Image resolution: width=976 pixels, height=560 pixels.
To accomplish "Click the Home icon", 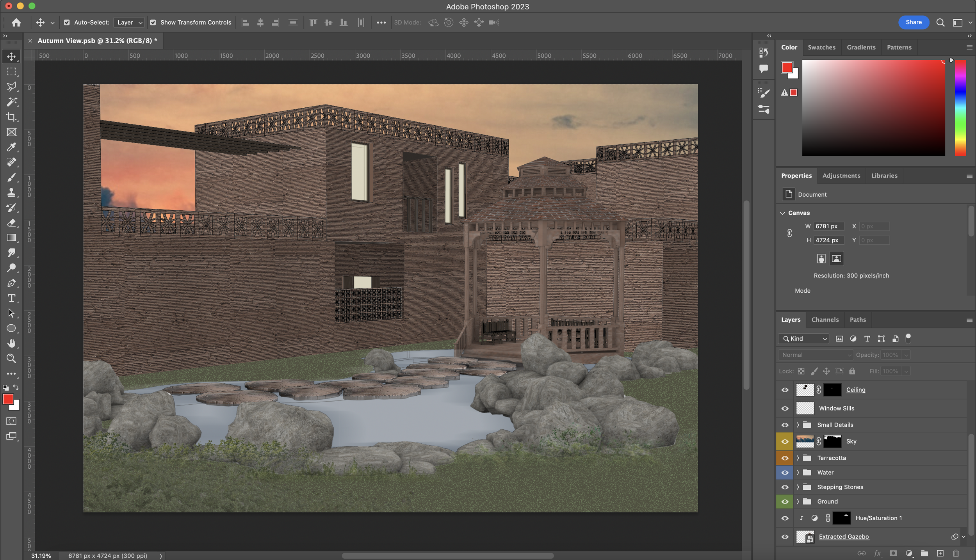I will point(16,23).
